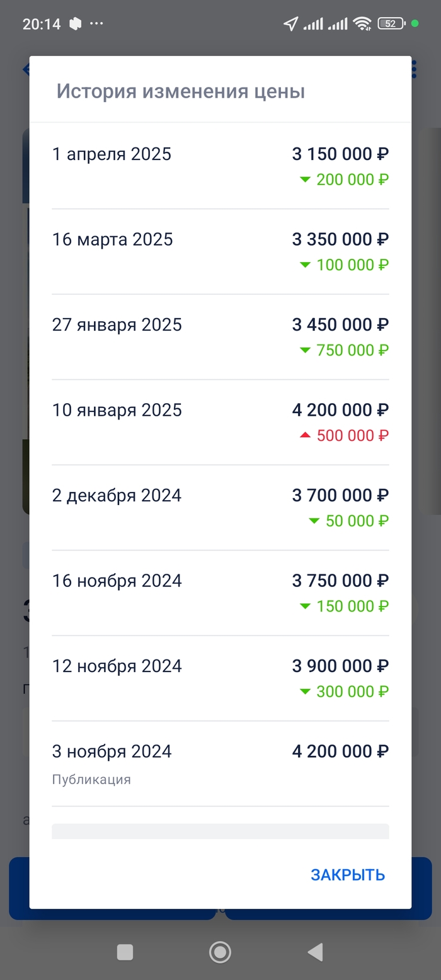
Task: Tap the Публикация label under 3 ноября
Action: 91,780
